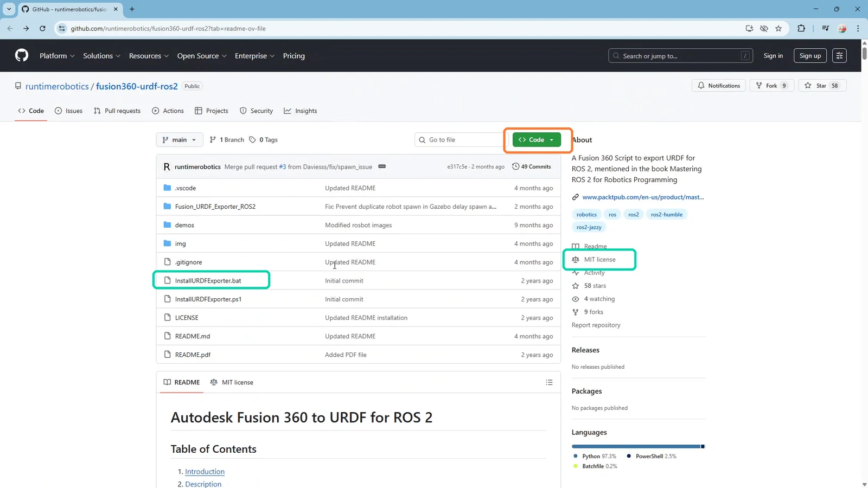This screenshot has height=488, width=868.
Task: Open Chrome three-dot menu
Action: pos(858,28)
